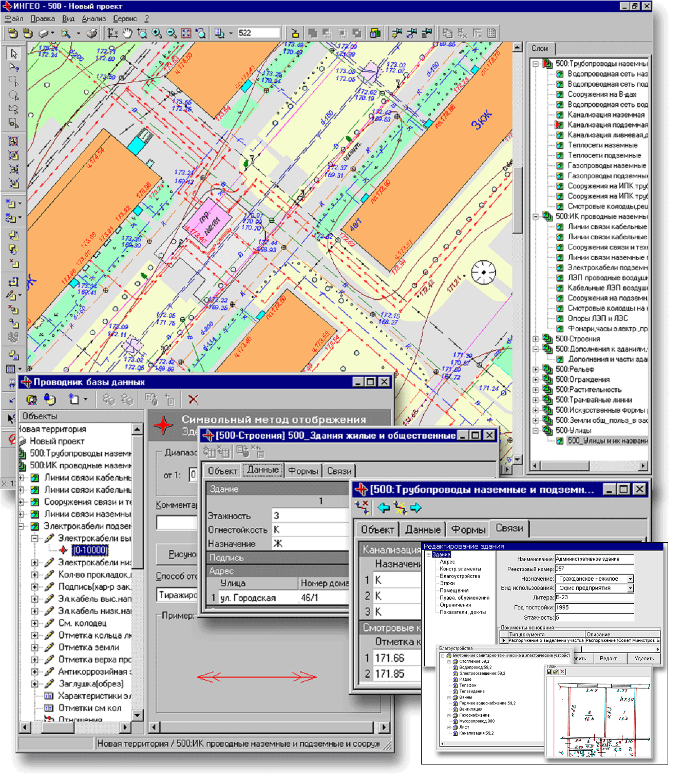Collapse the 500:Трубопроводы наземные layer group

pos(535,64)
